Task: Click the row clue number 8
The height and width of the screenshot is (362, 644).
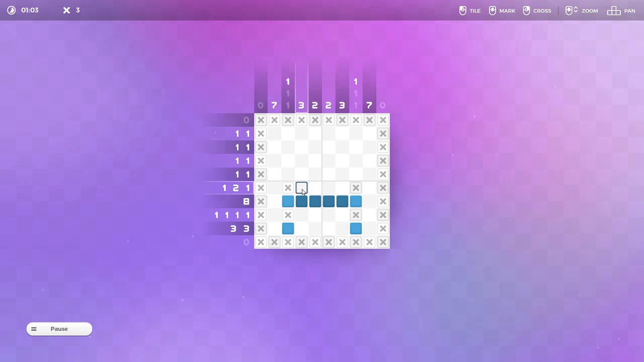Action: click(x=246, y=201)
